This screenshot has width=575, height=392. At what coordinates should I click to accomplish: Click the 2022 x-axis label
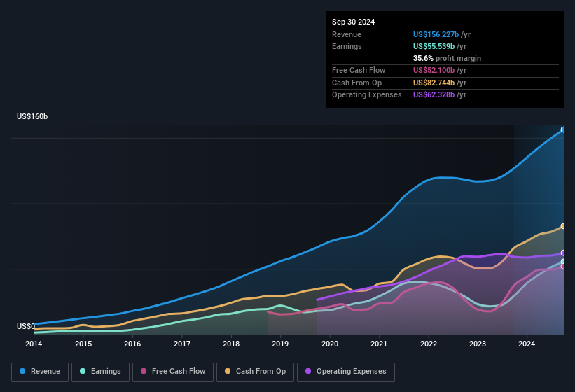429,344
